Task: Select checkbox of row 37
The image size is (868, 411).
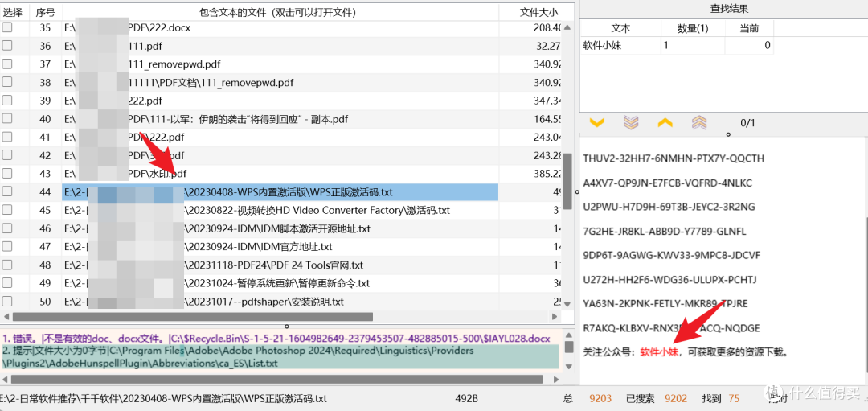Action: (x=6, y=64)
